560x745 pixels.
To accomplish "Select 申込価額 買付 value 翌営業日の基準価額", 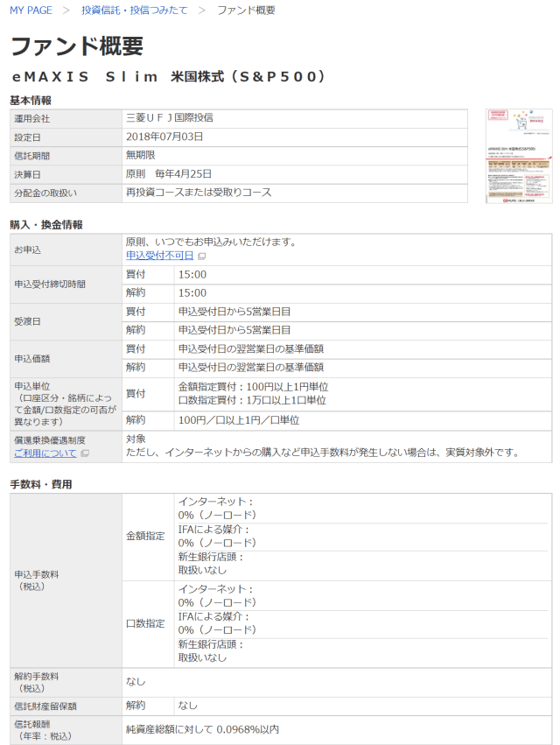I will pyautogui.click(x=251, y=348).
